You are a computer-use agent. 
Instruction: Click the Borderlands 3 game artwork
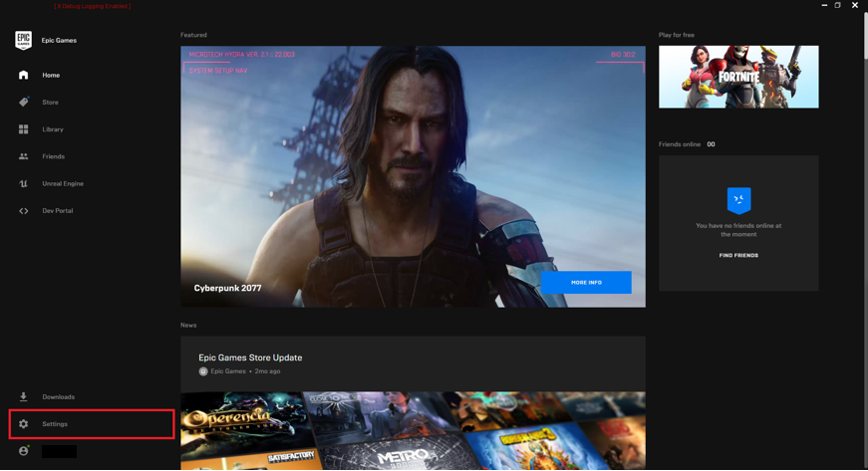[x=527, y=445]
